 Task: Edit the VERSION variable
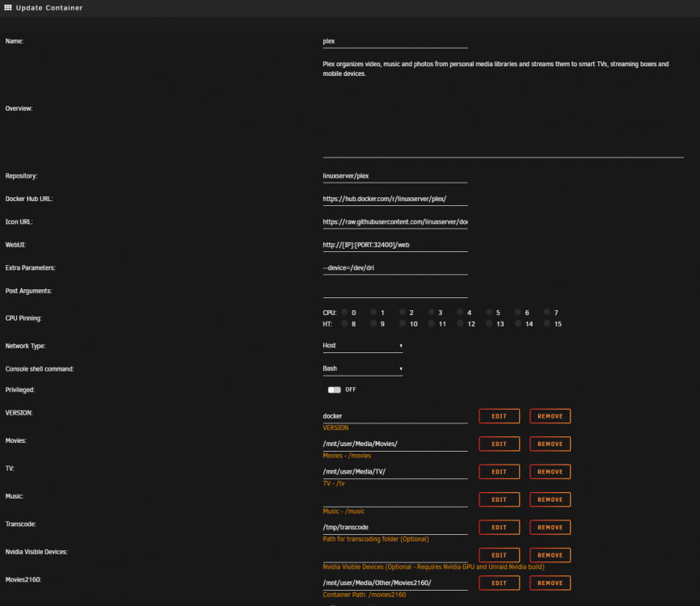pos(499,416)
